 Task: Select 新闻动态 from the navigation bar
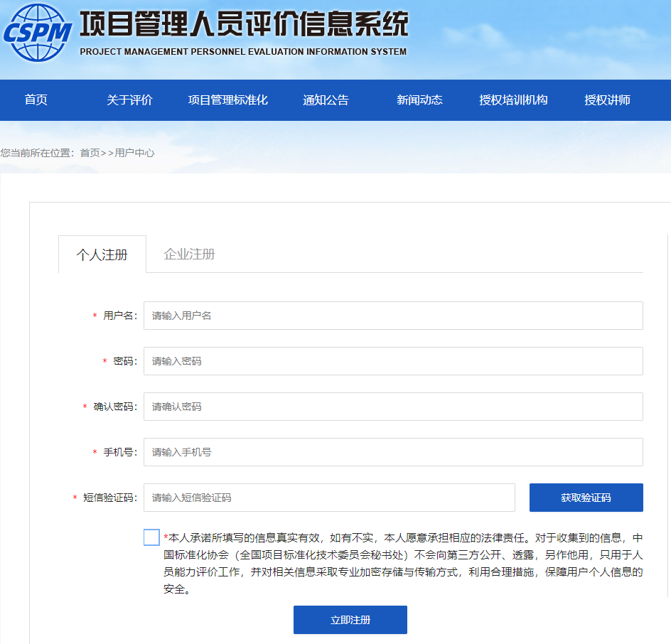click(419, 100)
